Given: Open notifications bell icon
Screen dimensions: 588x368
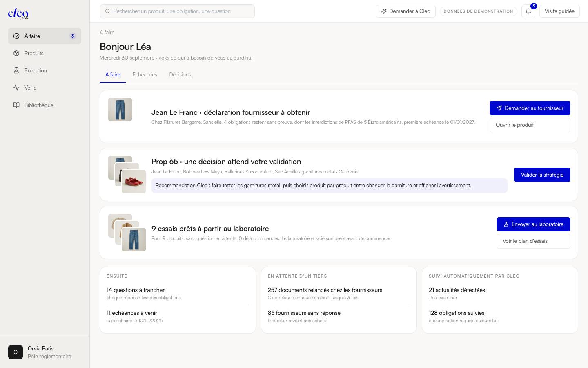Looking at the screenshot, I should click(528, 11).
